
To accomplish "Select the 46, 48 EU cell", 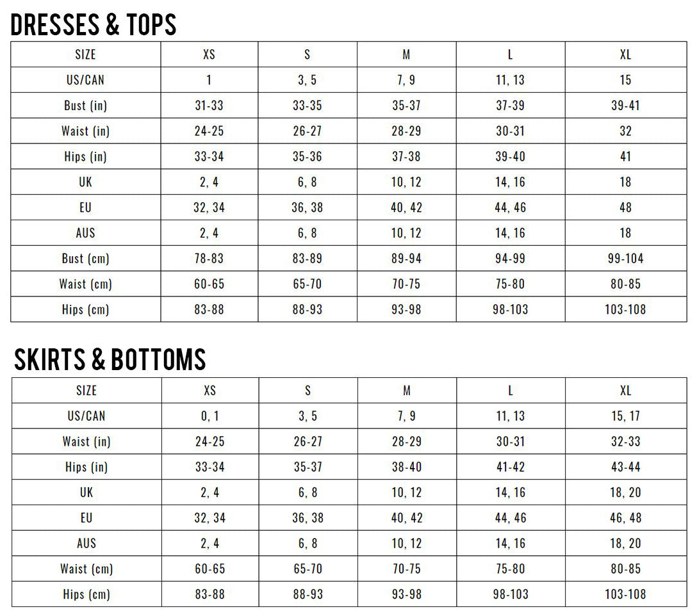I will click(x=625, y=518).
